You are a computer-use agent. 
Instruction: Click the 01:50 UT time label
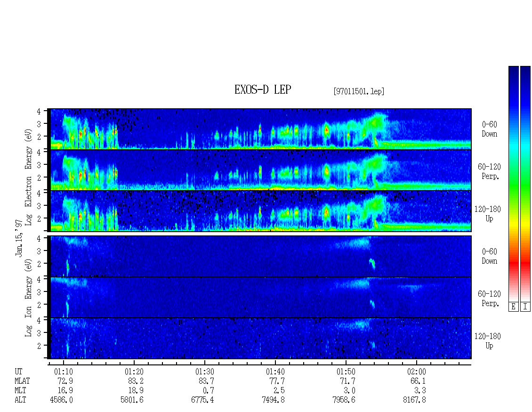click(x=346, y=372)
